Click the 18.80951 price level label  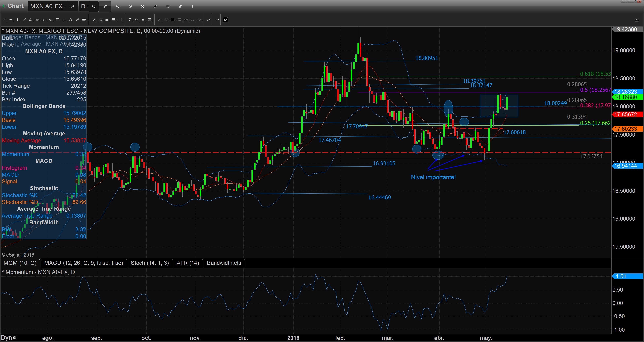click(x=427, y=58)
